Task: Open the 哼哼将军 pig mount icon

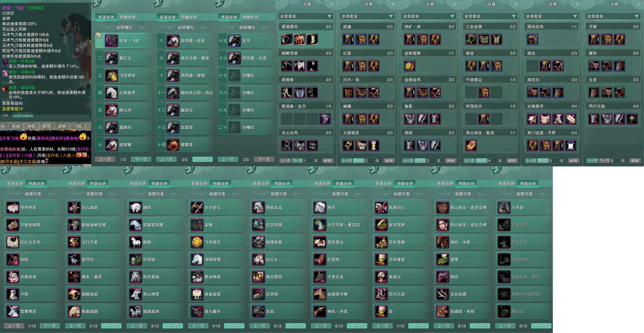Action: pos(12,208)
